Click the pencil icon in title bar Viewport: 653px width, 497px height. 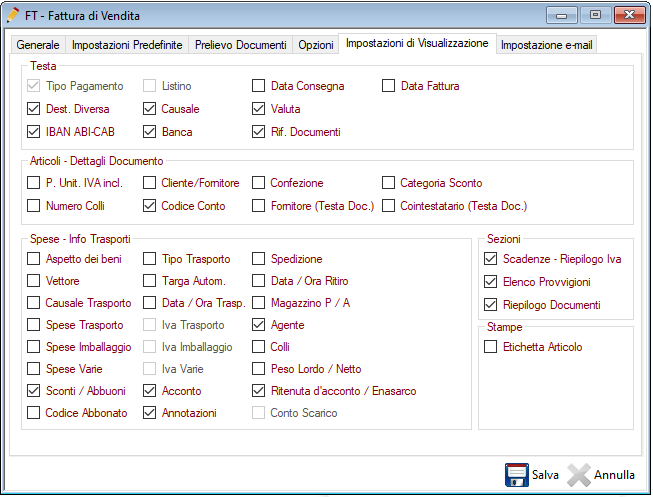click(x=13, y=16)
